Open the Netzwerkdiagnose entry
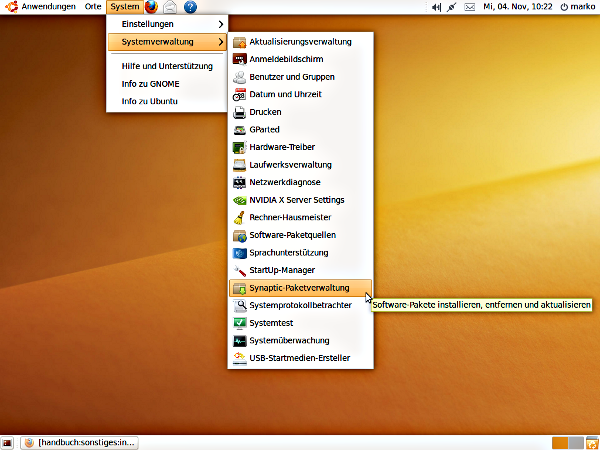 click(x=300, y=183)
